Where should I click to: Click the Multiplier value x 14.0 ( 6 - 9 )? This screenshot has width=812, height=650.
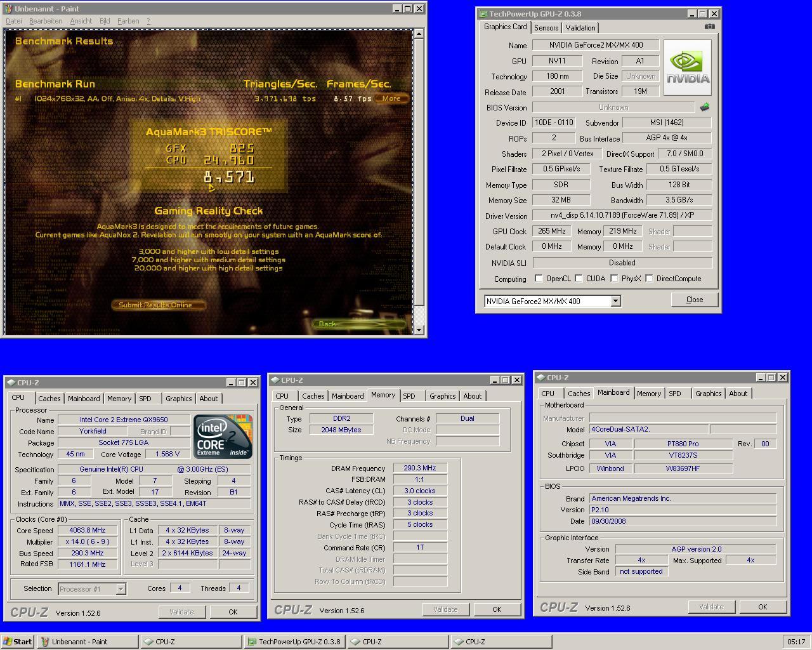click(x=88, y=542)
